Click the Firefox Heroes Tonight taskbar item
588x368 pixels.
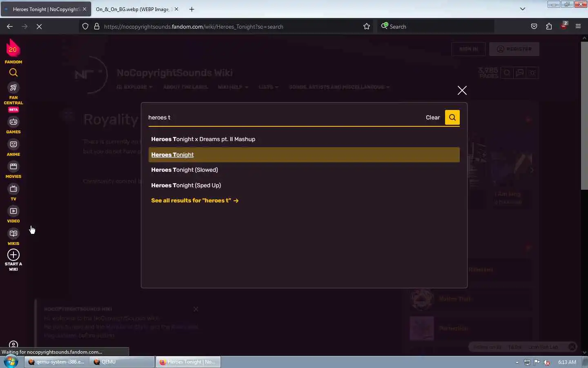188,362
